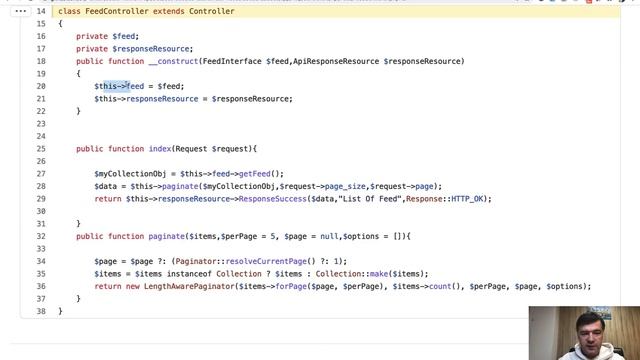Click the paginate function name on line 32

coord(167,236)
